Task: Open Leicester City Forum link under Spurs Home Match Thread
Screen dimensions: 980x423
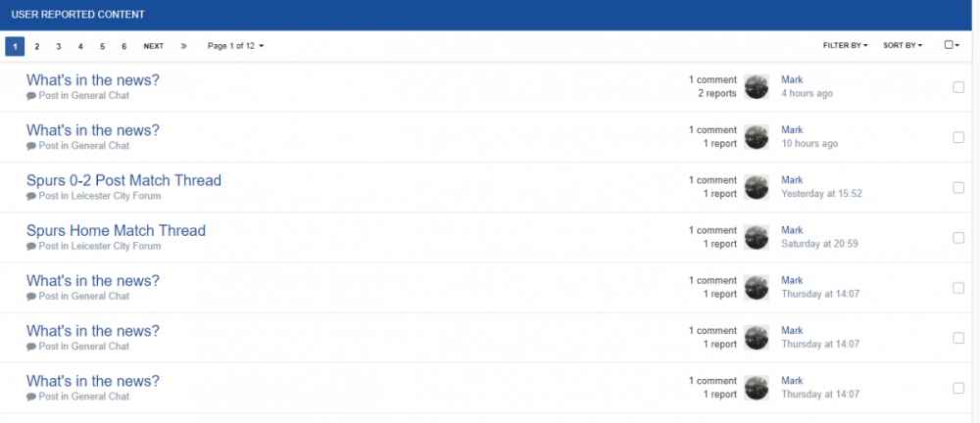Action: 117,246
